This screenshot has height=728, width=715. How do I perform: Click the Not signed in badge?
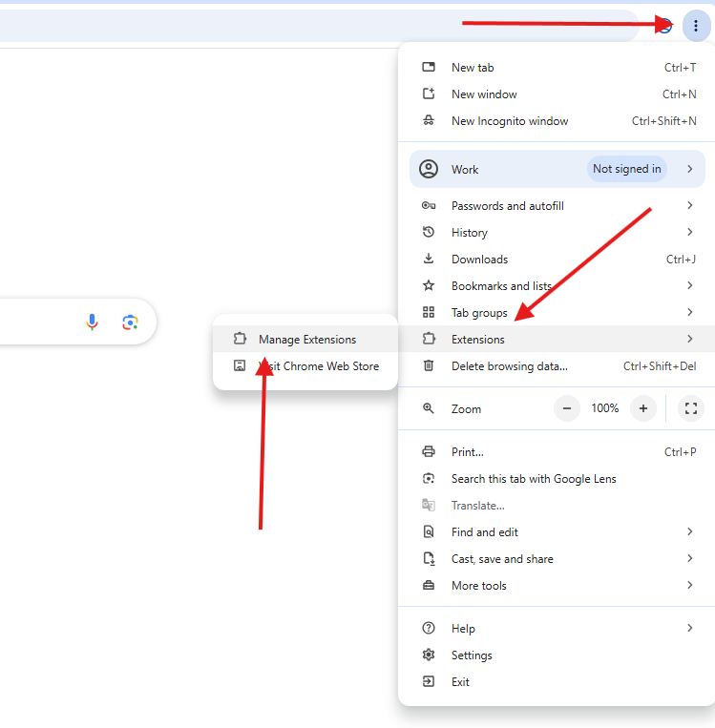point(627,169)
